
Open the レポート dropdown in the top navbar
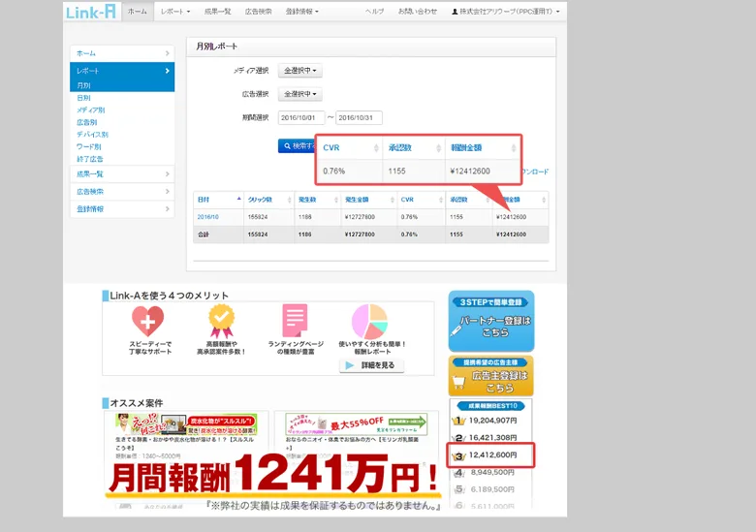(x=175, y=12)
